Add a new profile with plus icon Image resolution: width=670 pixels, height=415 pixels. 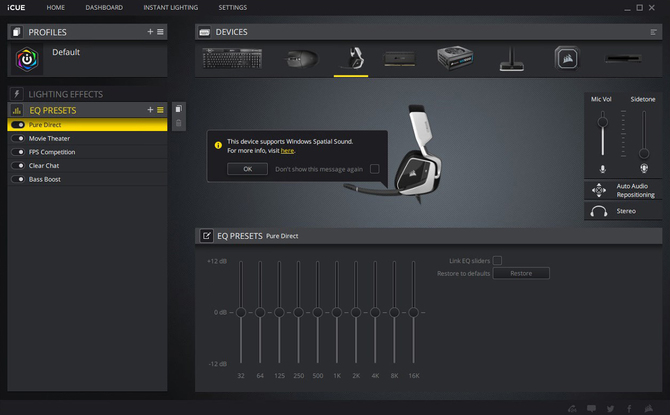click(150, 32)
